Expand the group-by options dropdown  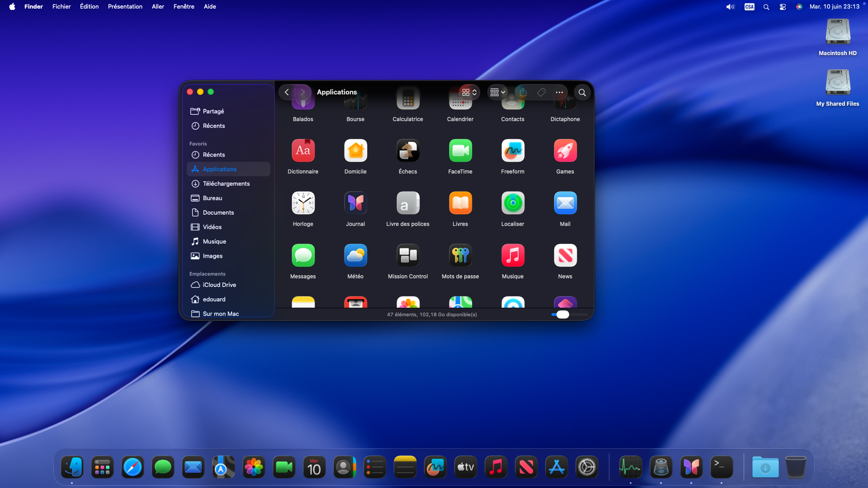497,92
